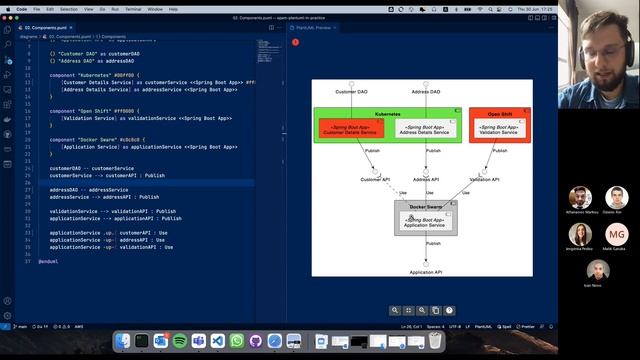Open the Search view in the activity bar
The width and height of the screenshot is (640, 360).
[x=7, y=44]
